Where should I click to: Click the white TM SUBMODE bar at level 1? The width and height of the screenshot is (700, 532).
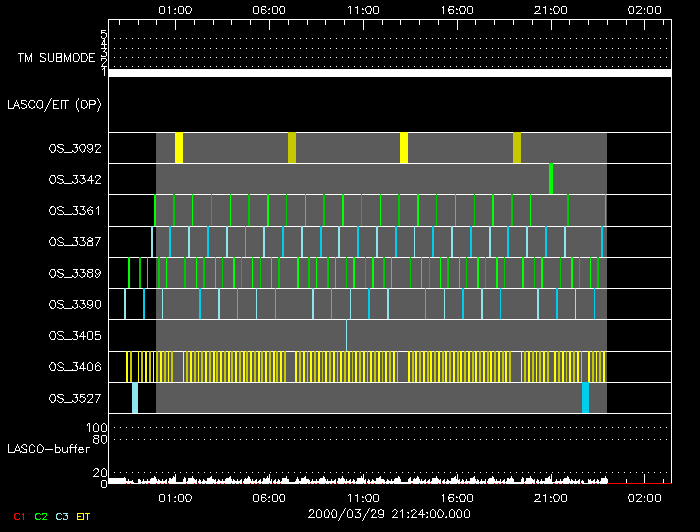click(389, 73)
